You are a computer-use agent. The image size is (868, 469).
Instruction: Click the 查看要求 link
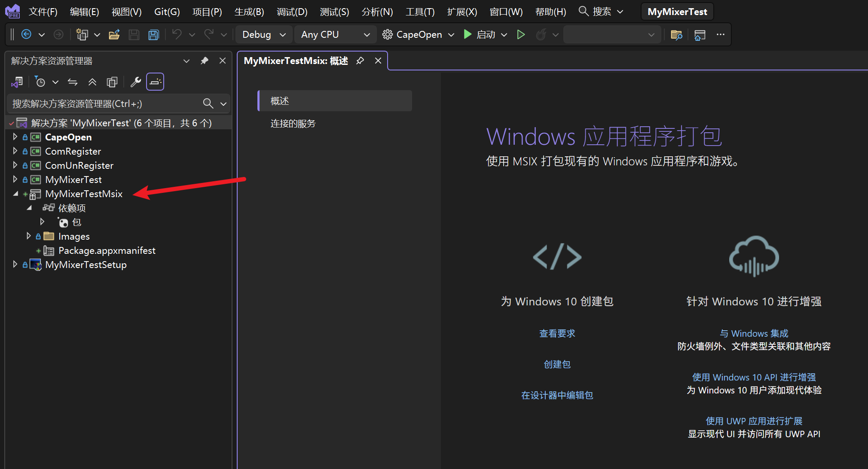pyautogui.click(x=557, y=333)
